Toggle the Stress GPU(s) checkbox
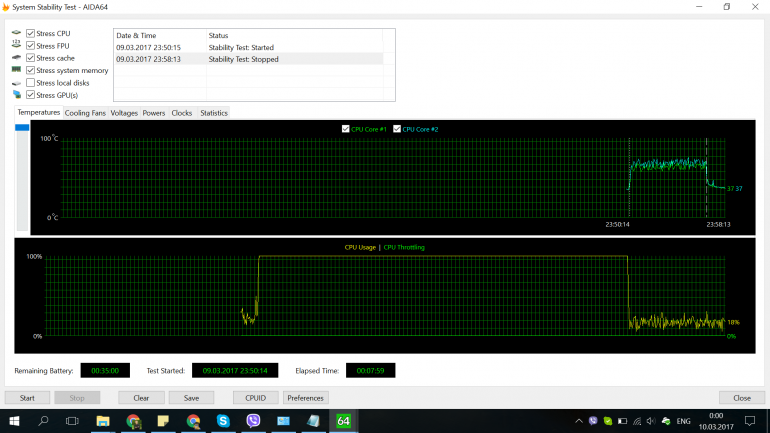 click(x=30, y=95)
